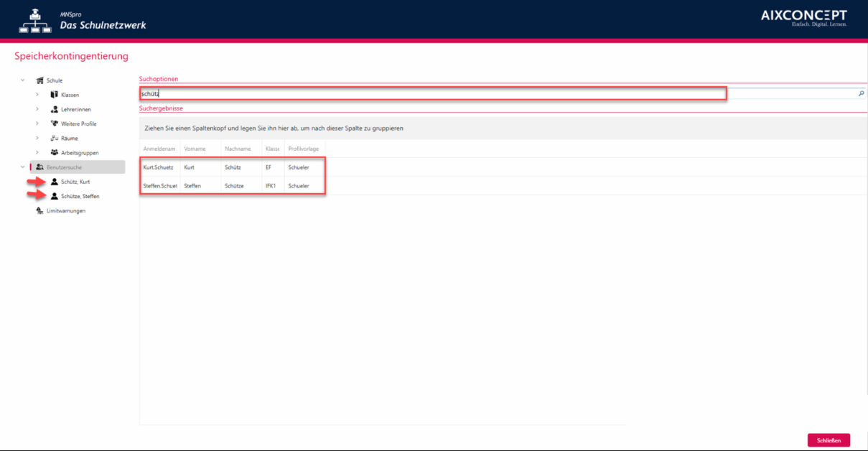Viewport: 868px width, 451px height.
Task: Collapse the Benutzersuche tree node
Action: pyautogui.click(x=22, y=167)
